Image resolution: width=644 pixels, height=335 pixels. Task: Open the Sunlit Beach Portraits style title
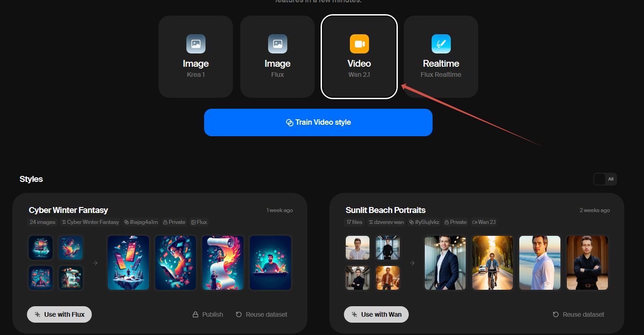point(385,210)
